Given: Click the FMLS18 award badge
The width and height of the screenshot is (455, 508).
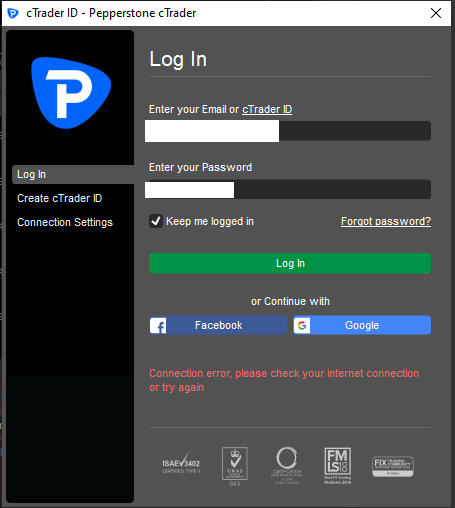Looking at the screenshot, I should (x=338, y=465).
